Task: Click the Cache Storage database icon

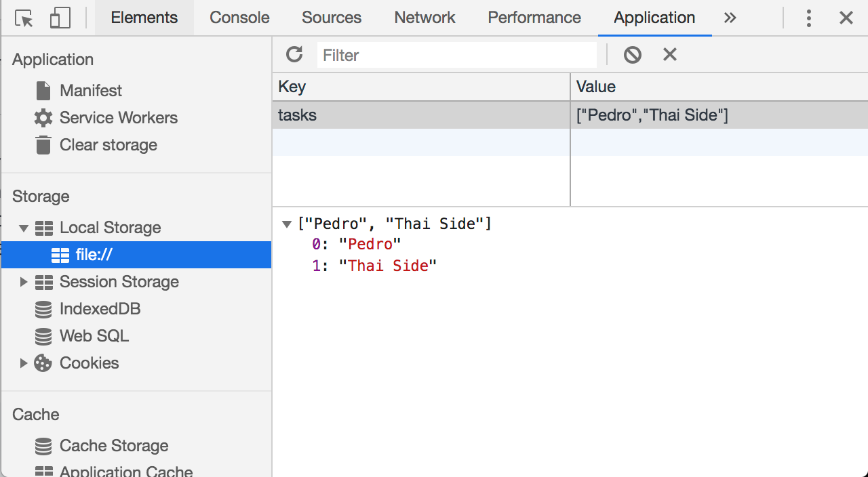Action: 43,446
